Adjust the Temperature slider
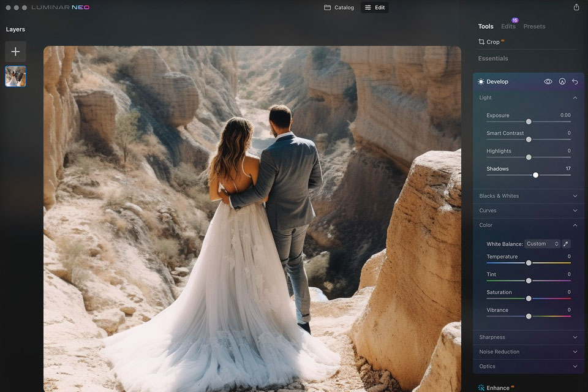Image resolution: width=588 pixels, height=392 pixels. coord(529,263)
